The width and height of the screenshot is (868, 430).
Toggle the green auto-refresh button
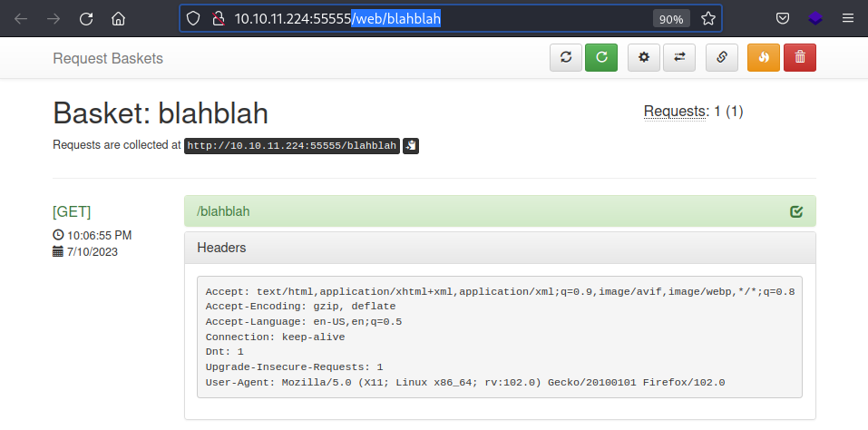click(601, 57)
